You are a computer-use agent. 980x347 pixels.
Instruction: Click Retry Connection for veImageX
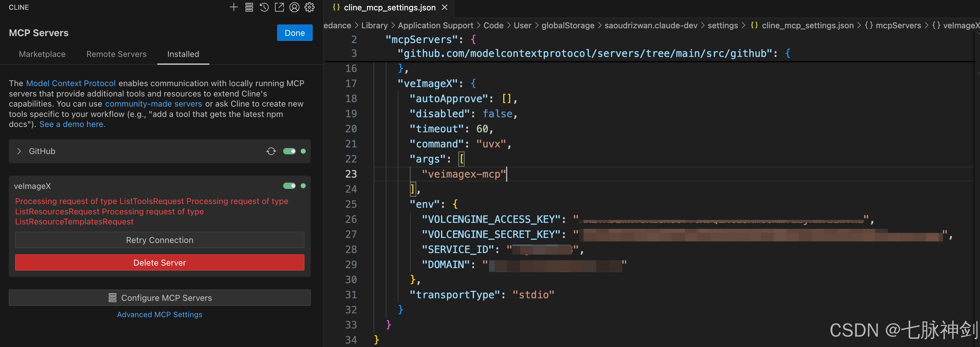159,240
